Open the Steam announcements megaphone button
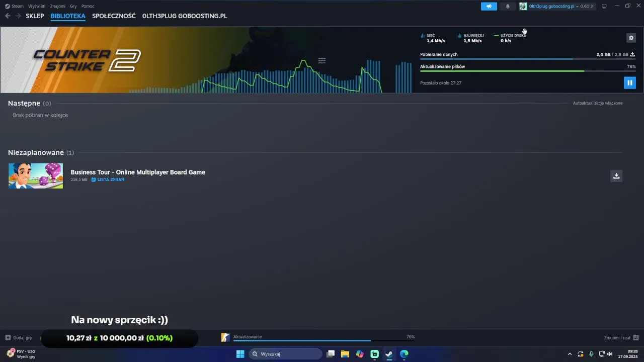Image resolution: width=644 pixels, height=362 pixels. tap(489, 6)
